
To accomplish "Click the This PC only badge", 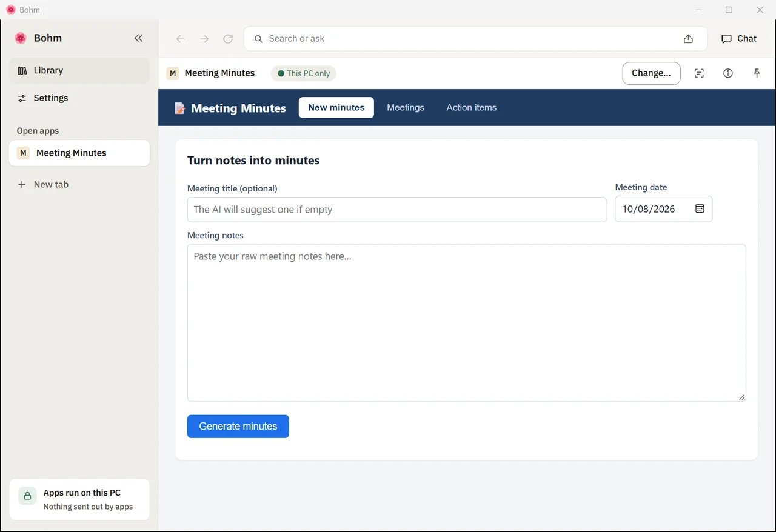I will pos(303,73).
